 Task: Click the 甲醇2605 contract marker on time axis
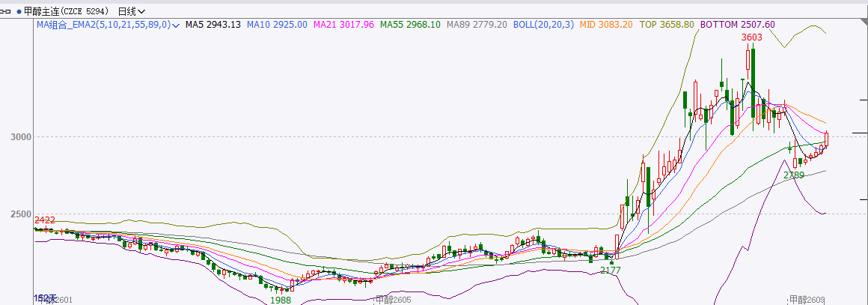tap(394, 300)
